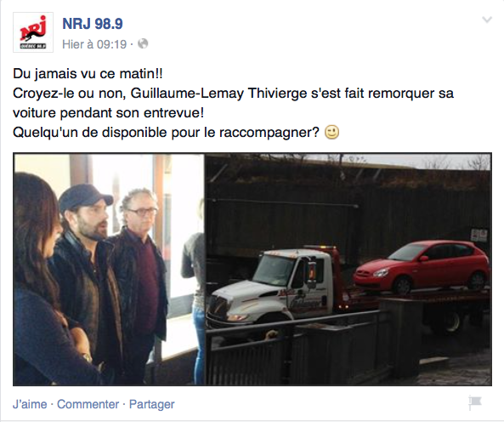504x422 pixels.
Task: Click the smiley emoji in the post
Action: (x=331, y=132)
